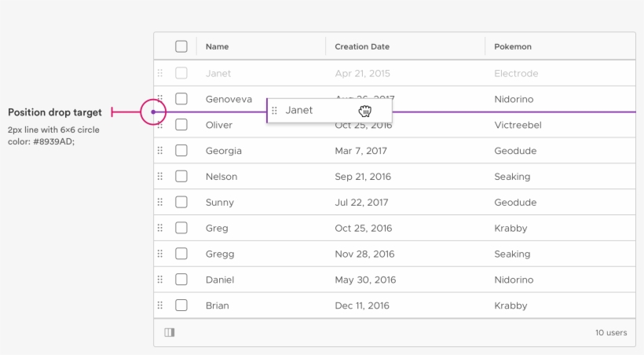Viewport: 644px width, 355px height.
Task: Toggle select-all checkbox in table header
Action: coord(181,46)
